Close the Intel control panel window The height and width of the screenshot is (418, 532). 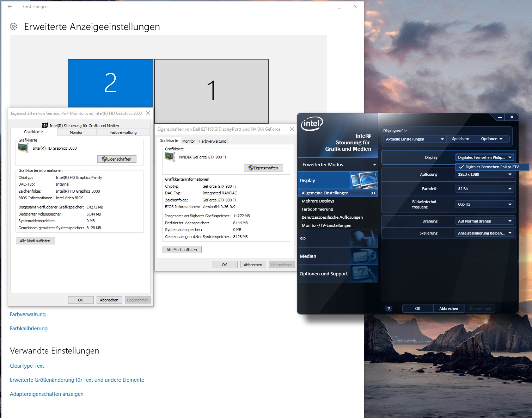pos(512,117)
